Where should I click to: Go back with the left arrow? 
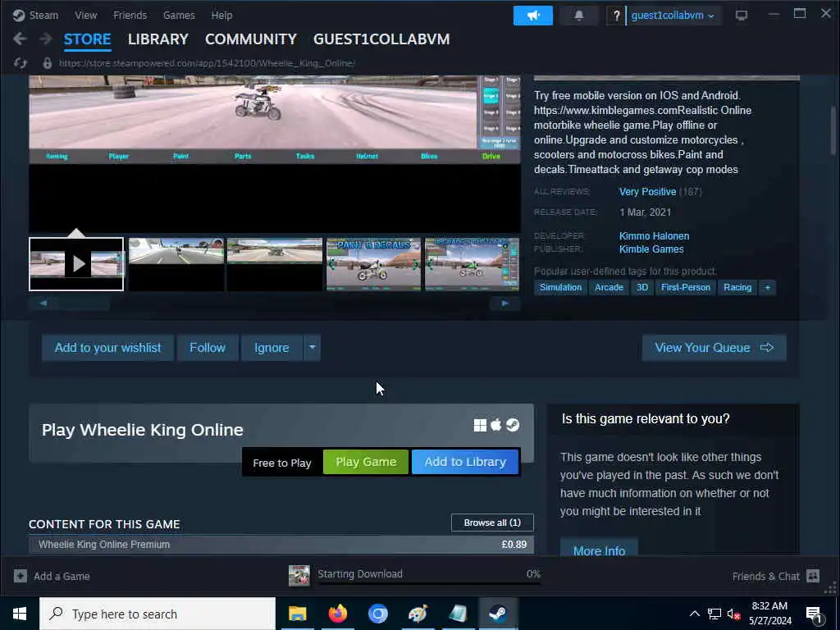[20, 39]
